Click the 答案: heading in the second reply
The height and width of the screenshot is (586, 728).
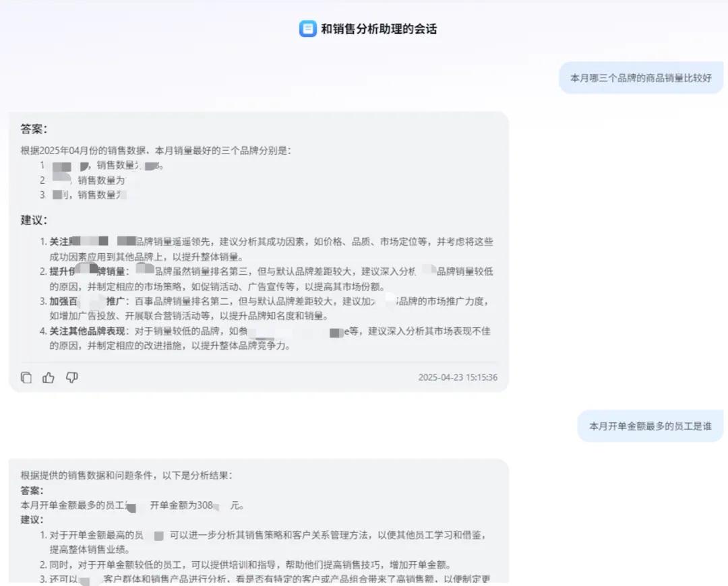[32, 490]
